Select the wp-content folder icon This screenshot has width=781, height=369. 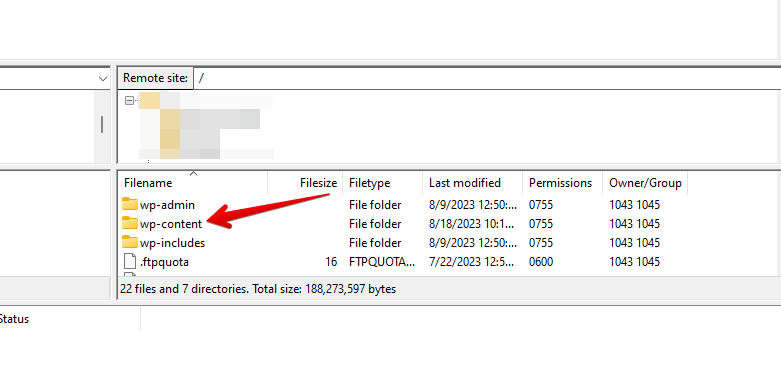coord(130,223)
